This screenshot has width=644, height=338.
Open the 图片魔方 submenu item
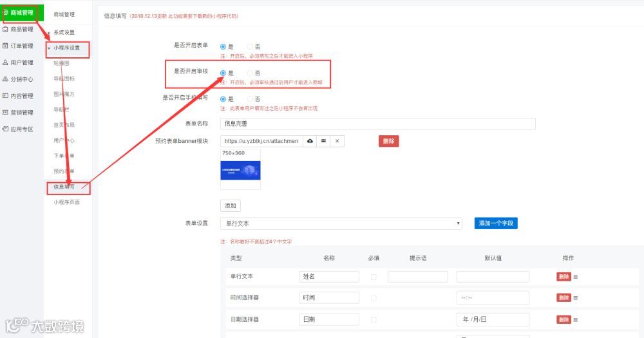click(64, 94)
